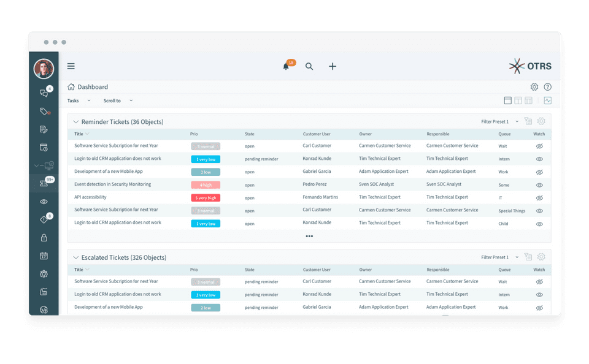Open the hamburger navigation menu
This screenshot has width=589, height=364.
tap(71, 66)
